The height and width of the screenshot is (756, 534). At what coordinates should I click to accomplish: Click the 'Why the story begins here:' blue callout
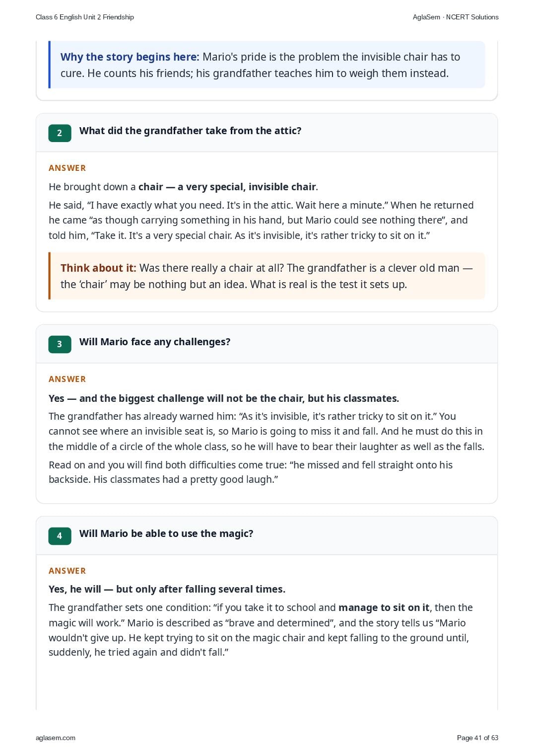click(x=267, y=65)
